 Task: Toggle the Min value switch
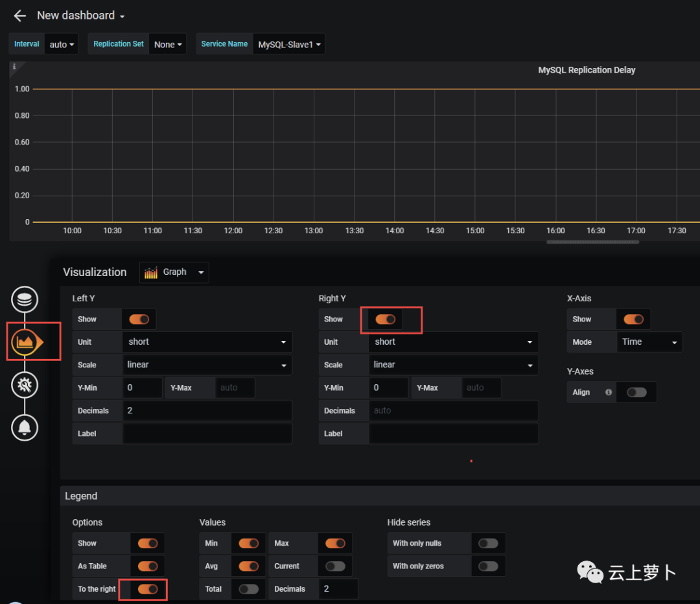(x=249, y=543)
